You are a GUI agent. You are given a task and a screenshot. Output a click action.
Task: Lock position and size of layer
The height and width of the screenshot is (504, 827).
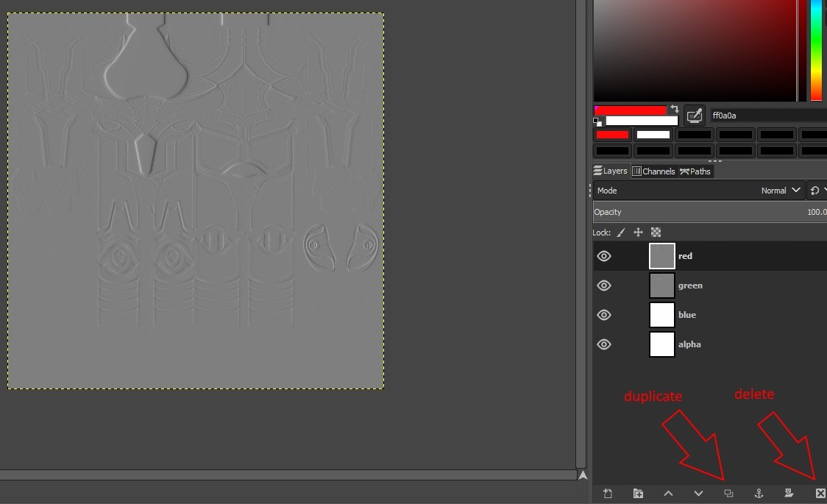pos(638,233)
